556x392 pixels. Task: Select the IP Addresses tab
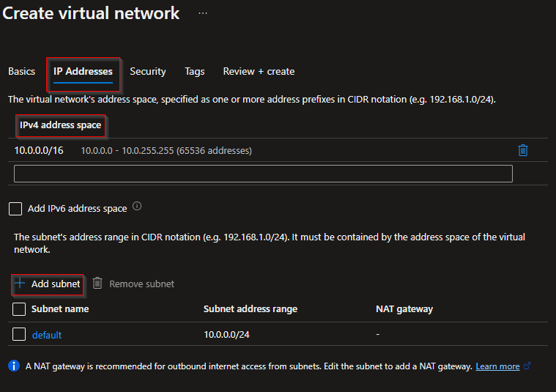(83, 72)
